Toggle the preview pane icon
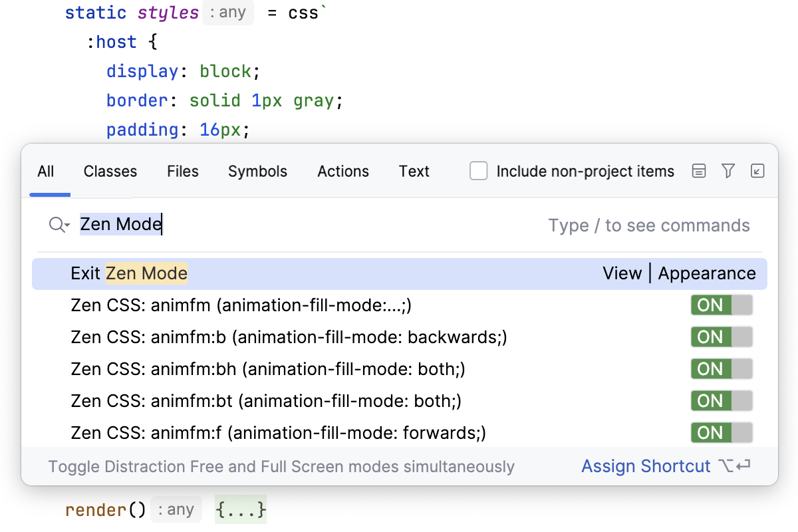This screenshot has width=798, height=532. click(x=698, y=171)
